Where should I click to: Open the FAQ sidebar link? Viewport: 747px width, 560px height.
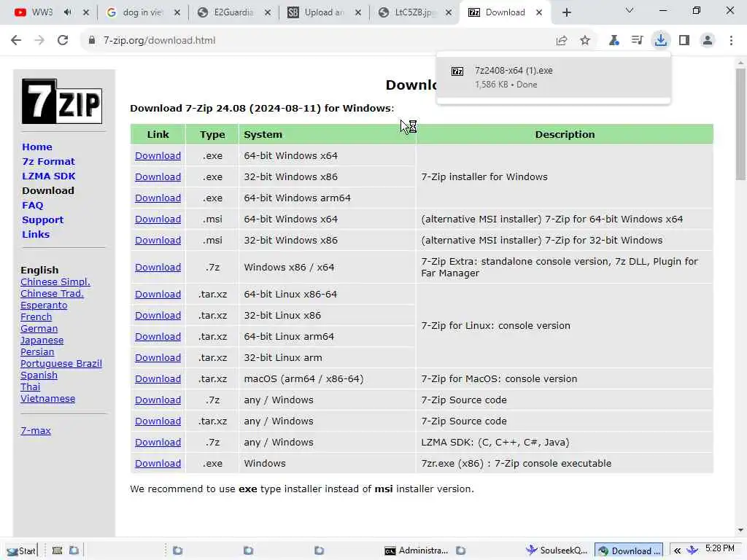[32, 205]
